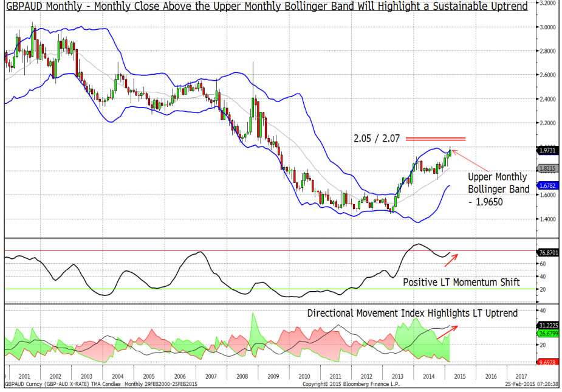Click the red arrow in the momentum panel
The height and width of the screenshot is (392, 562).
click(x=450, y=260)
